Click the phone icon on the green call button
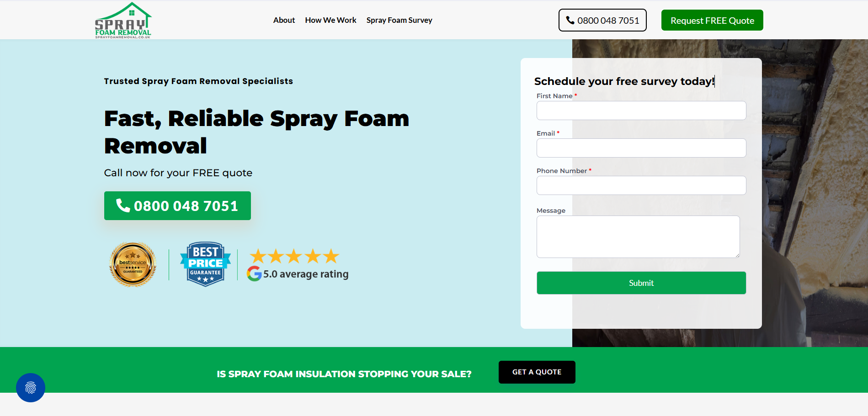 point(122,205)
